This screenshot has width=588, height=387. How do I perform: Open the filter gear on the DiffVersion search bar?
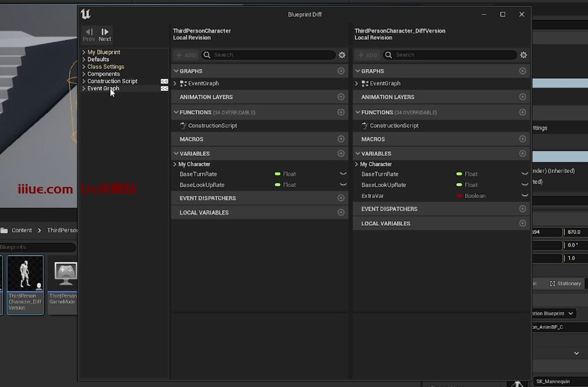tap(523, 55)
